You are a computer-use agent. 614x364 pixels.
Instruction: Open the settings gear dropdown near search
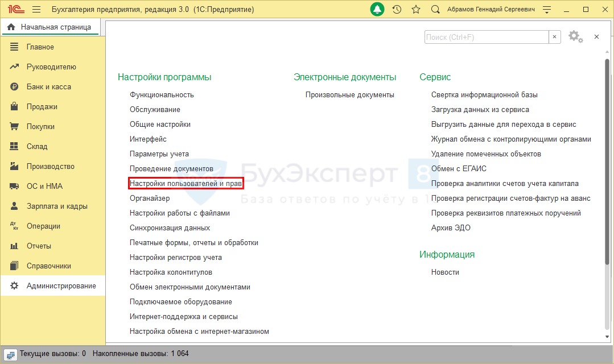[575, 37]
